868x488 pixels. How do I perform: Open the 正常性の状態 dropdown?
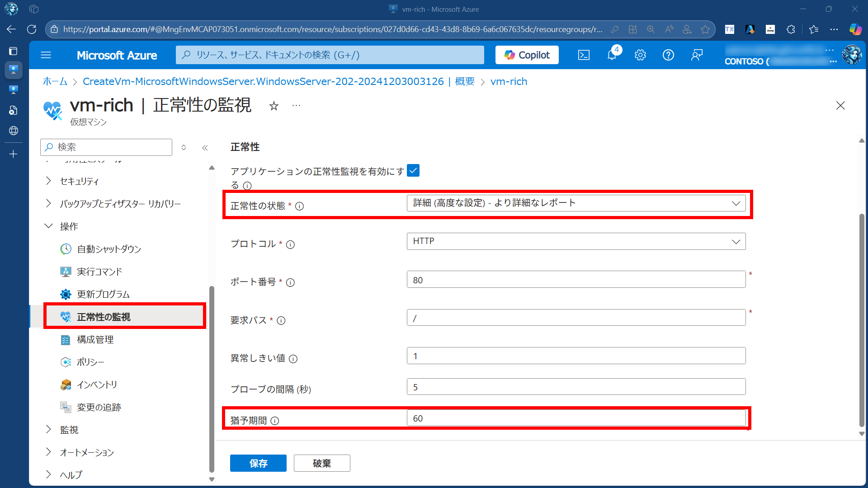point(576,203)
